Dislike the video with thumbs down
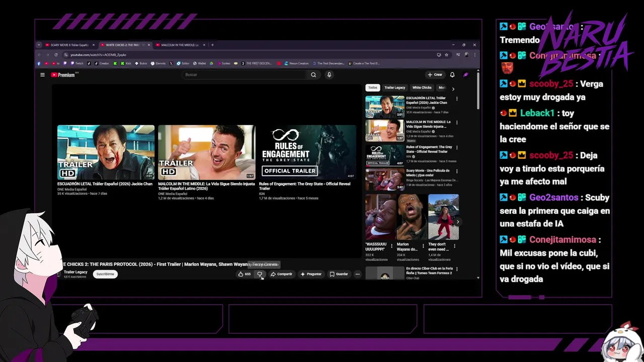 click(x=260, y=274)
